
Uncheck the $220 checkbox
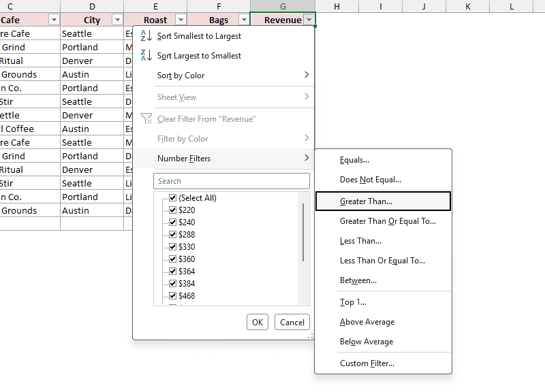[x=173, y=210]
